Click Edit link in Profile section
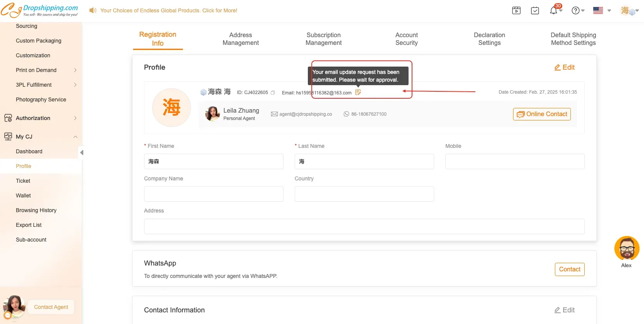This screenshot has width=644, height=324. (564, 67)
